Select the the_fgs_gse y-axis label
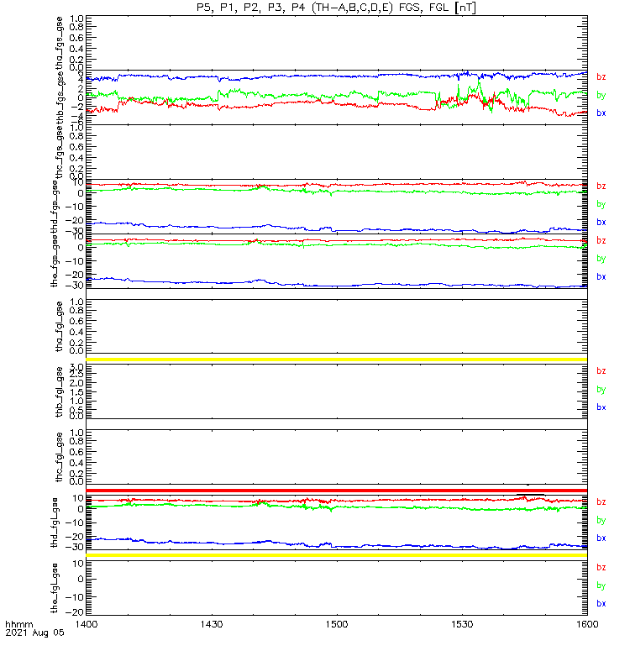630x672 pixels. tap(55, 261)
